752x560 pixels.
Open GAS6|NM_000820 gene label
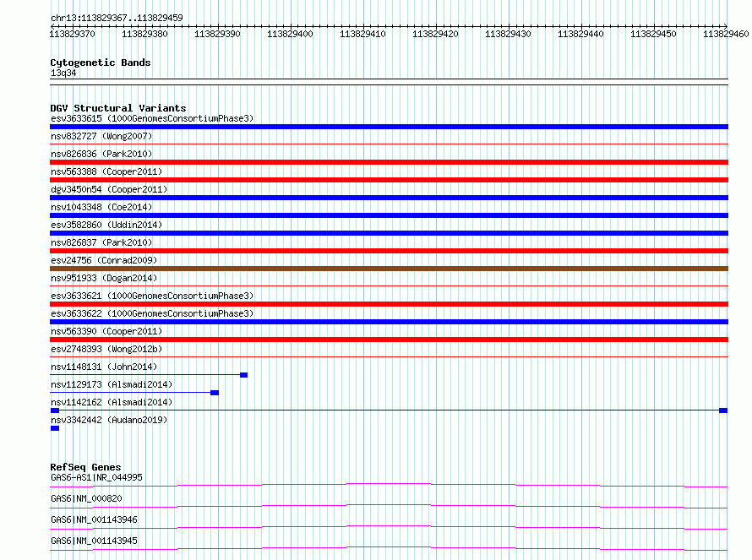[x=86, y=498]
